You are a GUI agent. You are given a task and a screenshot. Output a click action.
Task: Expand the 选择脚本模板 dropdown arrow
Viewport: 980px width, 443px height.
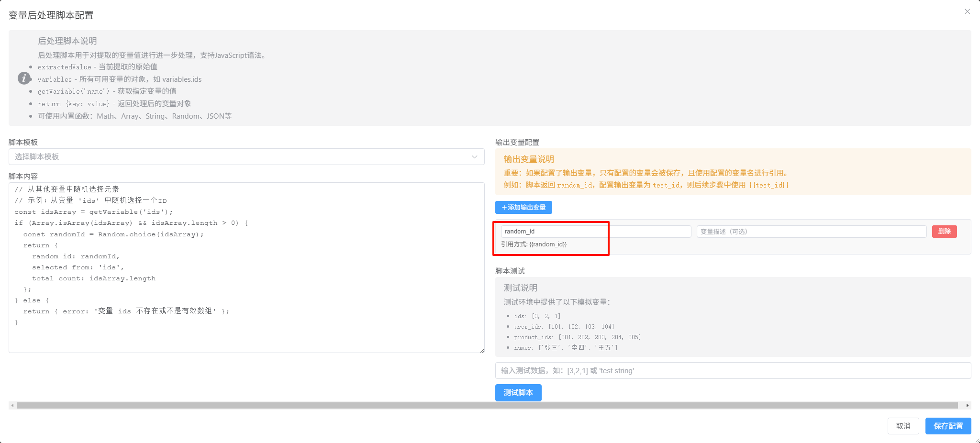(x=474, y=157)
